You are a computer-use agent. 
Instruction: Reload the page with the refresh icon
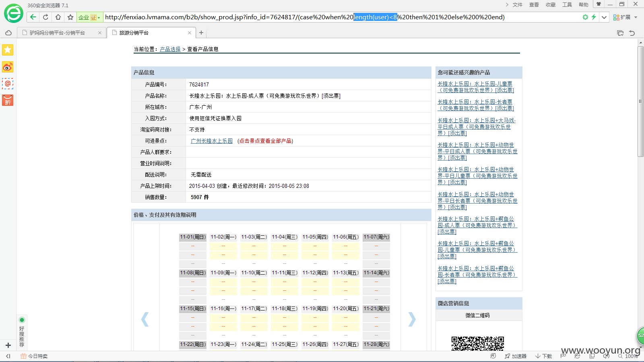point(45,17)
